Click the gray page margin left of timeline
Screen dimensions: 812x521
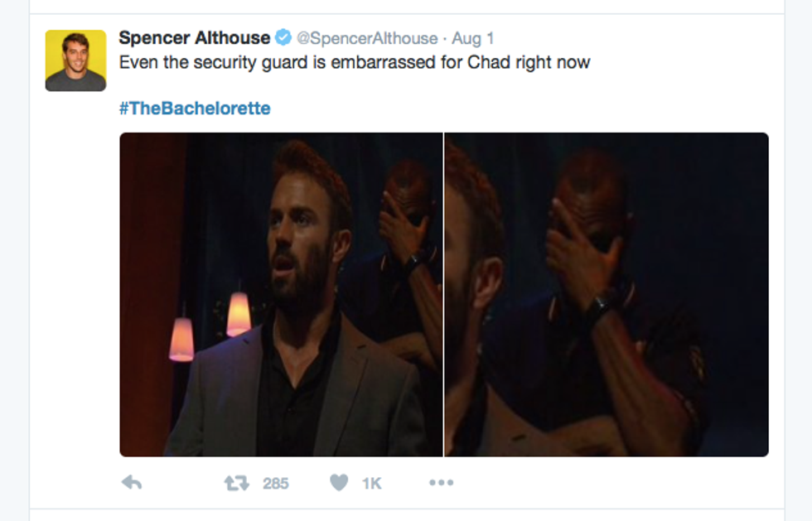(15, 259)
